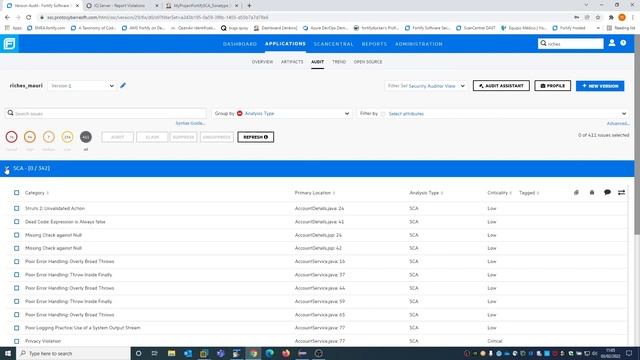Screen dimensions: 640x360
Task: Open the Reports menu
Action: point(374,44)
